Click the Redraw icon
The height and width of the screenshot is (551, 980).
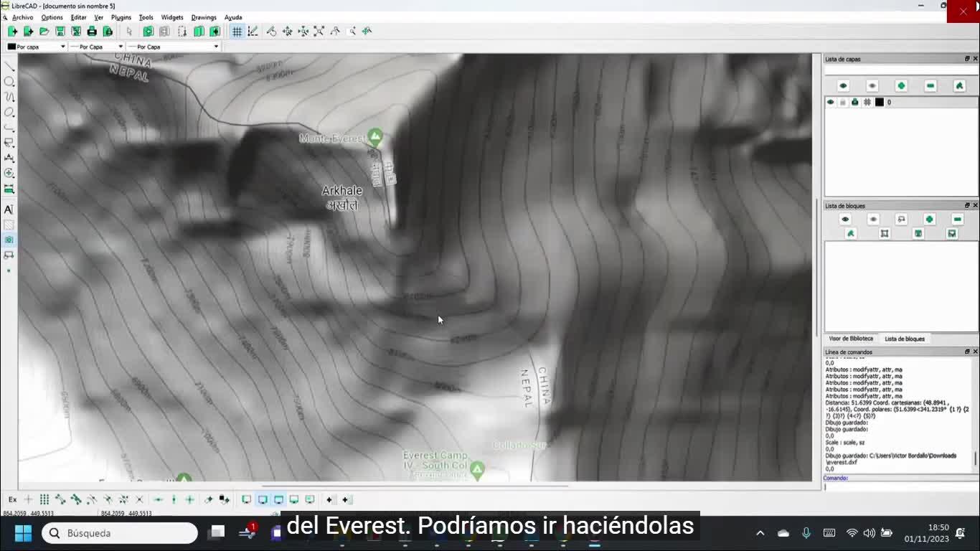pyautogui.click(x=271, y=32)
